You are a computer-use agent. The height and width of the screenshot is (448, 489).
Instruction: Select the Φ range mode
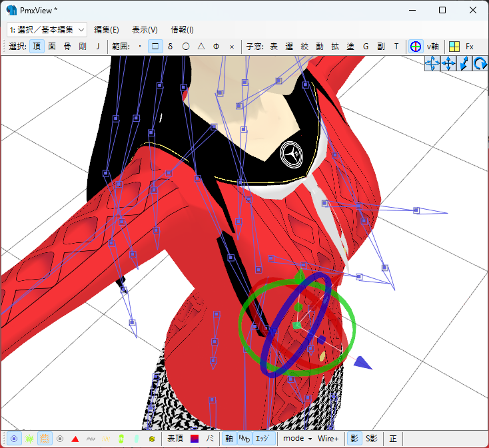tap(216, 47)
